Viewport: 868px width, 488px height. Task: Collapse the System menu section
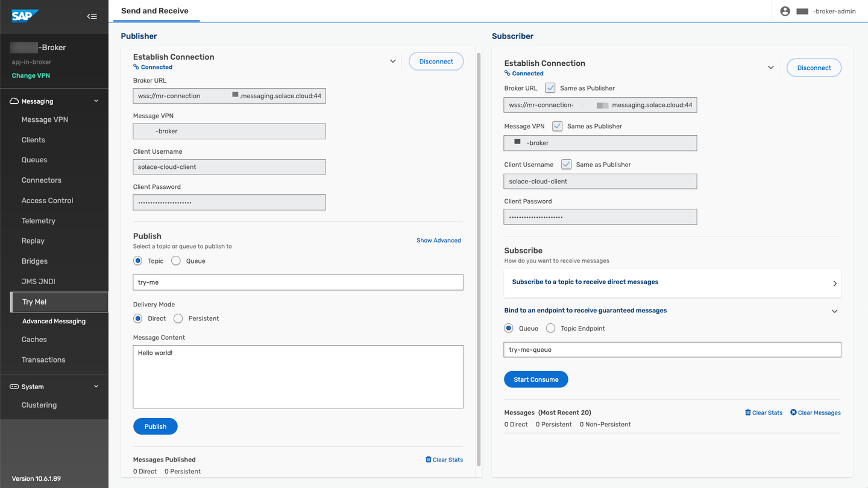[x=96, y=387]
